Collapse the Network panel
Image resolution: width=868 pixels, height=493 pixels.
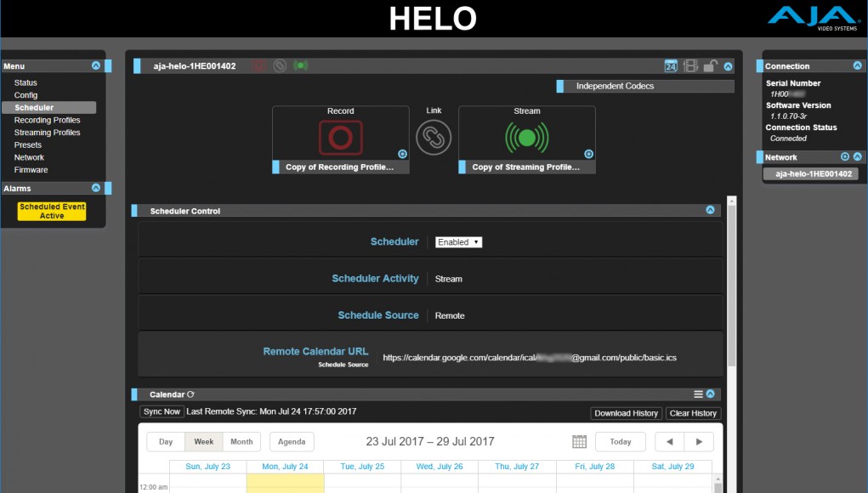(x=858, y=156)
